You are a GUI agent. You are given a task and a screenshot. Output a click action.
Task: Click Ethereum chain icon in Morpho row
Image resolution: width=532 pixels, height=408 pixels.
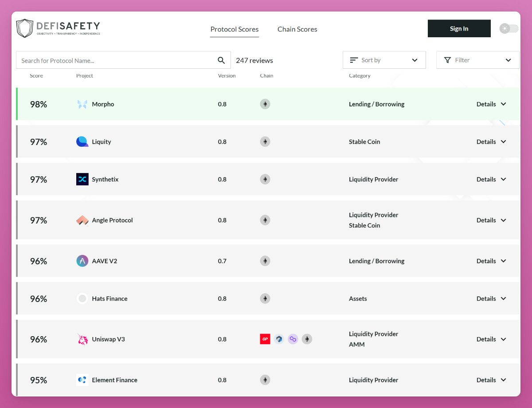click(x=265, y=104)
